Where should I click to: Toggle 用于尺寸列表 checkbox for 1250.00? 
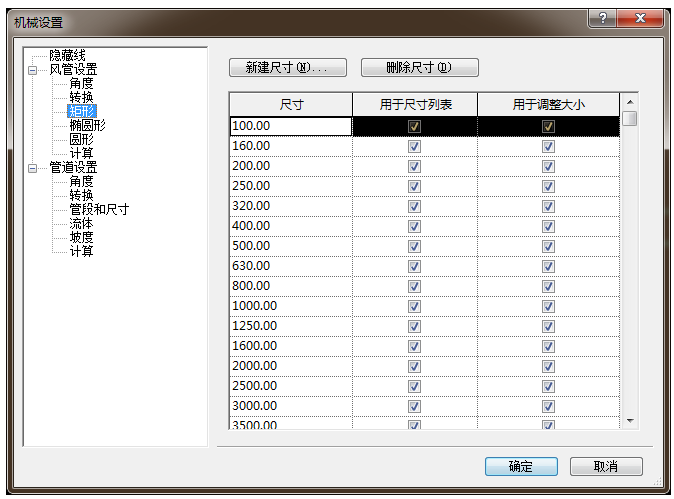414,326
